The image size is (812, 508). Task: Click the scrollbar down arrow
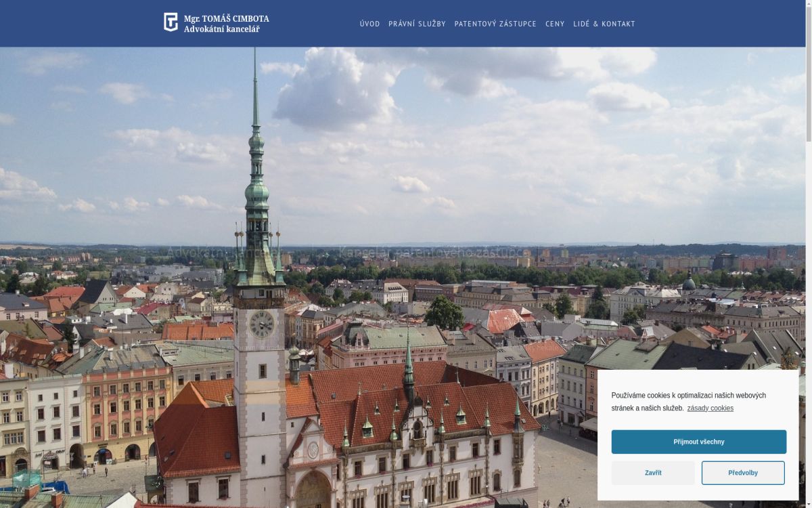(x=808, y=504)
